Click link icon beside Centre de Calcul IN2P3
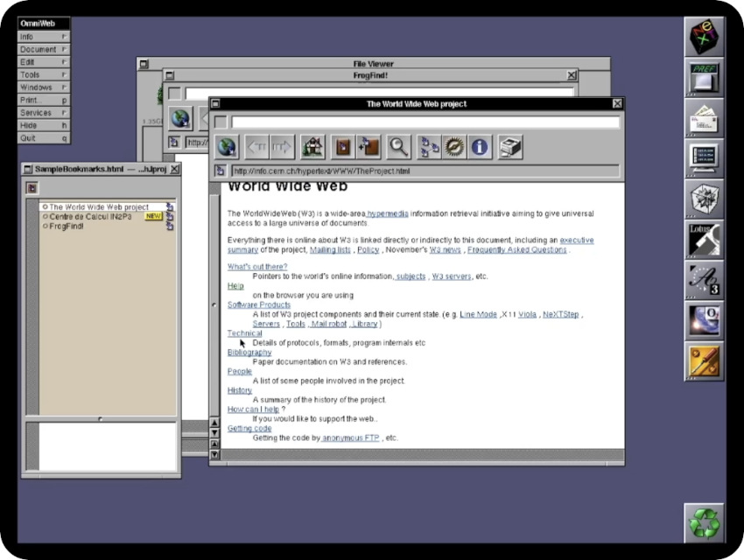744x560 pixels. 170,217
